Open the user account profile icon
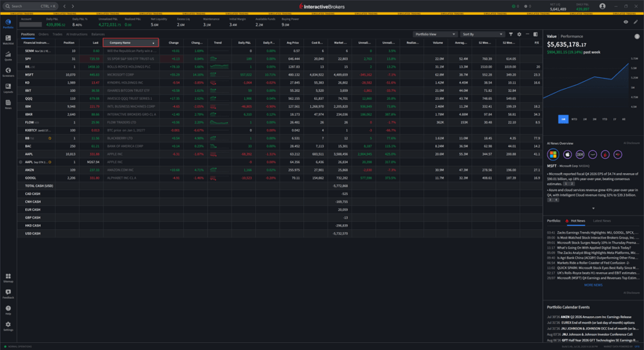 tap(602, 6)
